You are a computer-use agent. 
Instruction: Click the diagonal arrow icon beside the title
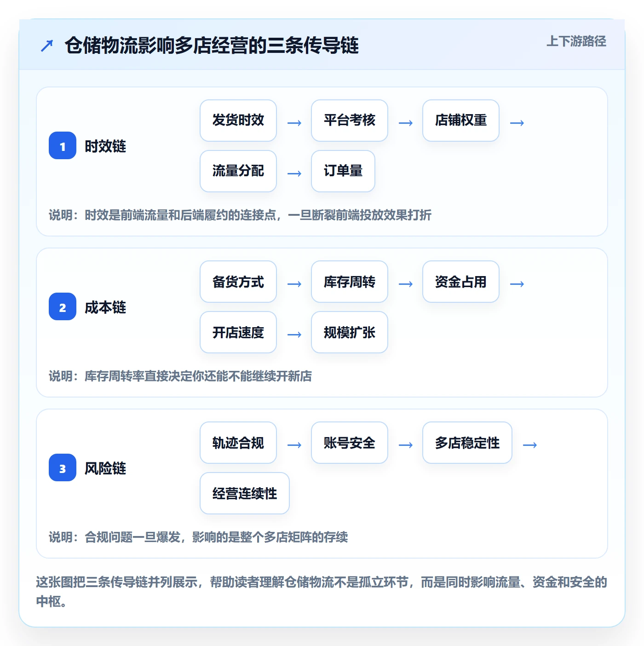click(47, 46)
